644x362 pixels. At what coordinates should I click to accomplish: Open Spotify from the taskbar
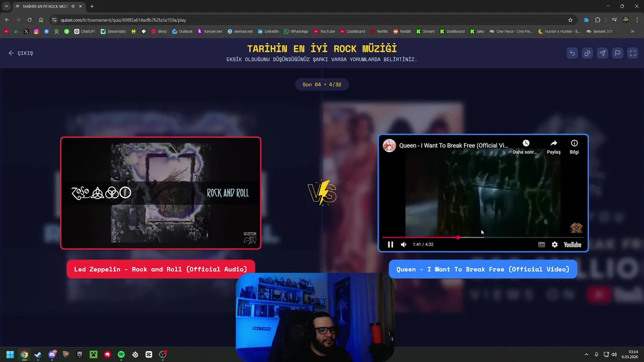pyautogui.click(x=121, y=354)
